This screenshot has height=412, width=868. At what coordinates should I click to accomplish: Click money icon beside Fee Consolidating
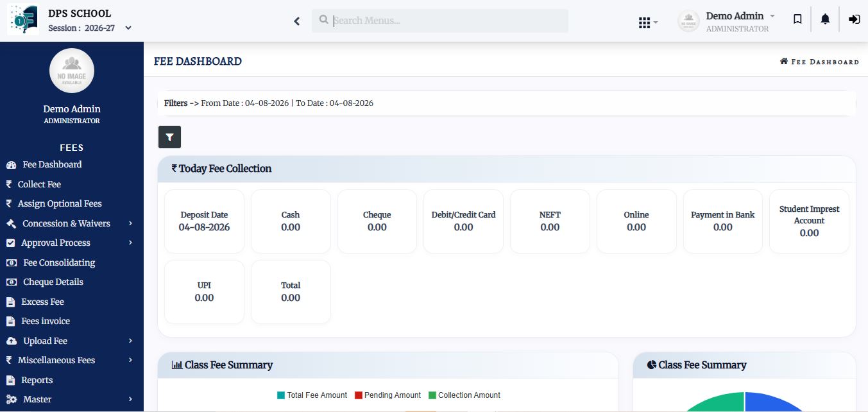tap(12, 262)
